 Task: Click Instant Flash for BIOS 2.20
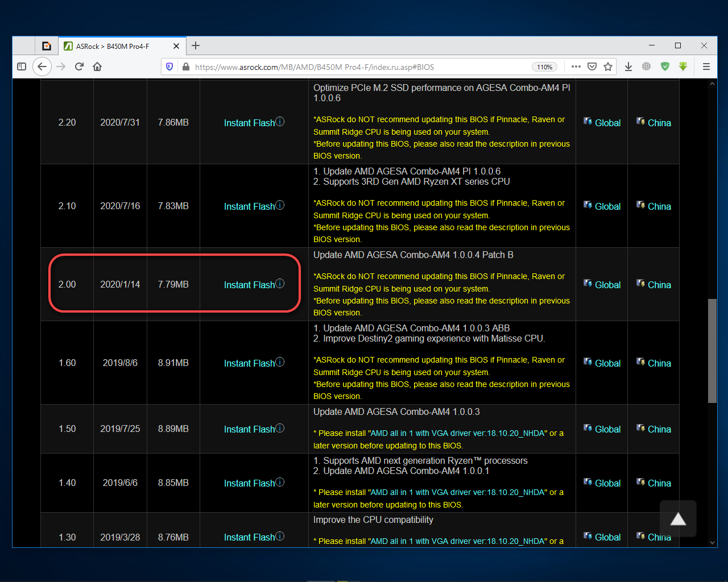[249, 123]
